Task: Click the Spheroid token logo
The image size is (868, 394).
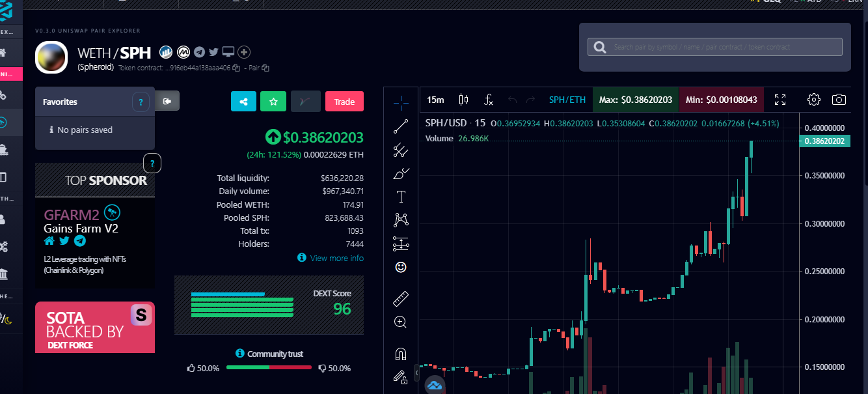Action: coord(51,57)
